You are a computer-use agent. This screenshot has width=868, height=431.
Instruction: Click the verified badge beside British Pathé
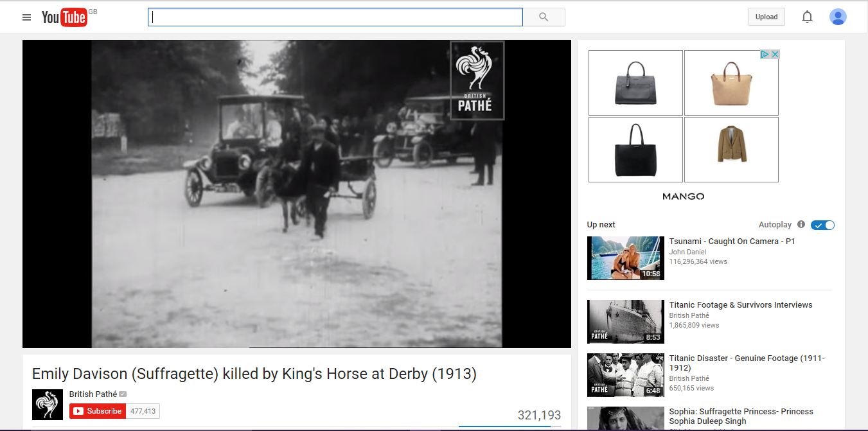tap(123, 394)
